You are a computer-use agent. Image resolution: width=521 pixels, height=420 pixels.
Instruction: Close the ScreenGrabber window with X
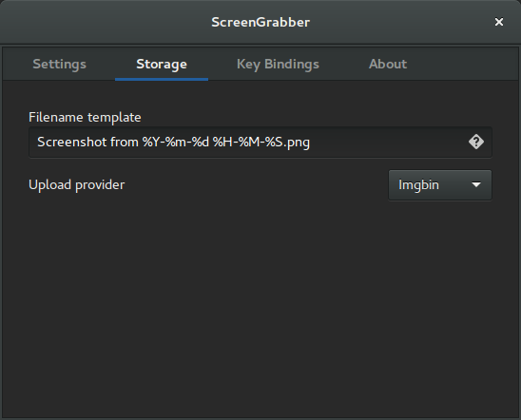[x=499, y=22]
